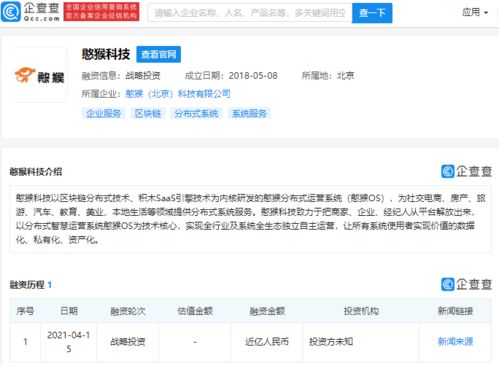
Task: Click the 近亿人民币 amount cell
Action: pyautogui.click(x=267, y=341)
